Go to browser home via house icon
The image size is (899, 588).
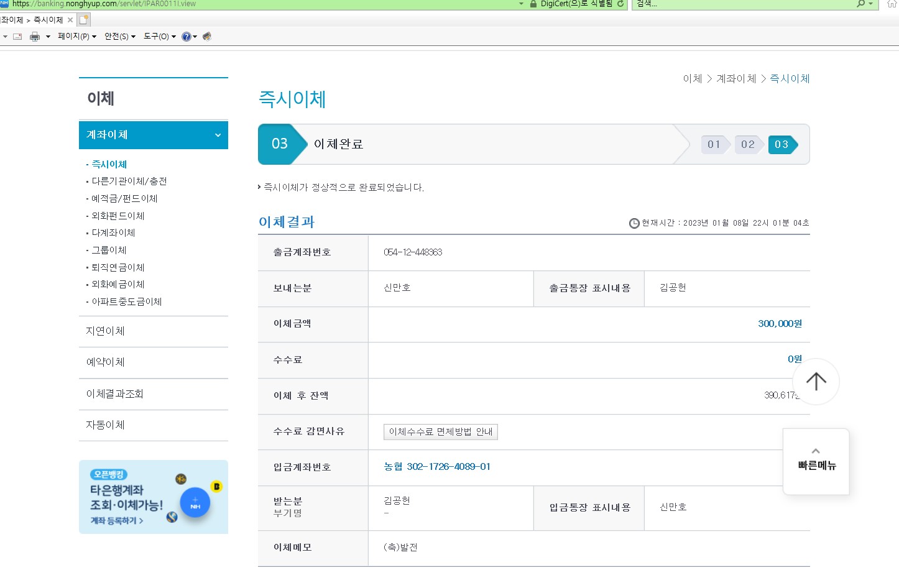click(x=892, y=4)
